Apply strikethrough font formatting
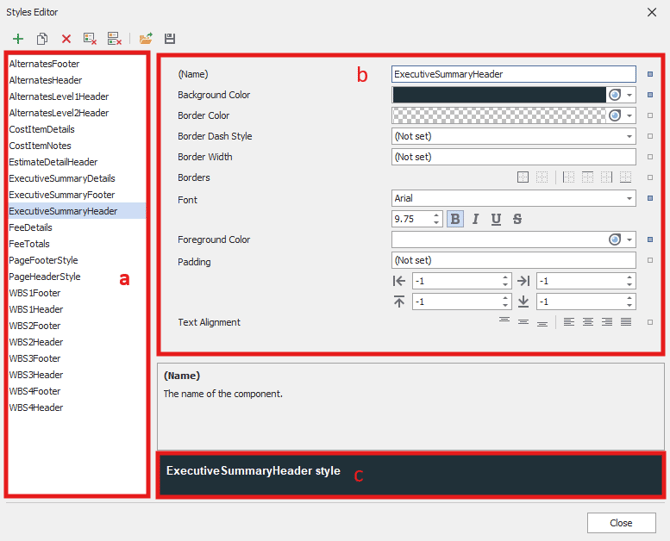 point(517,219)
